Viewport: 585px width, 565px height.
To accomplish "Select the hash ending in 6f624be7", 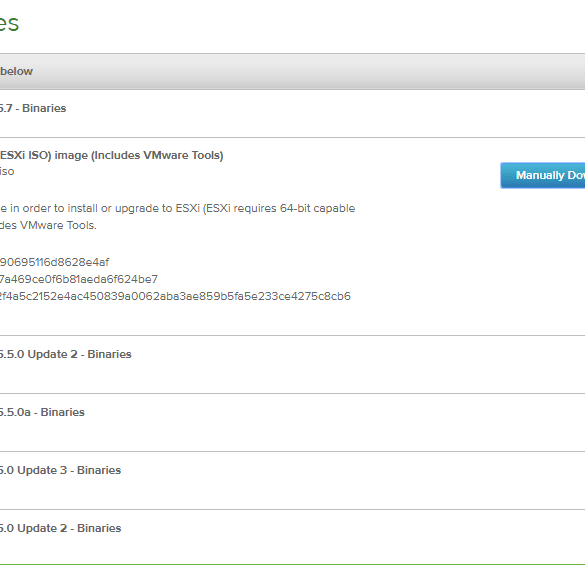I will (x=79, y=279).
